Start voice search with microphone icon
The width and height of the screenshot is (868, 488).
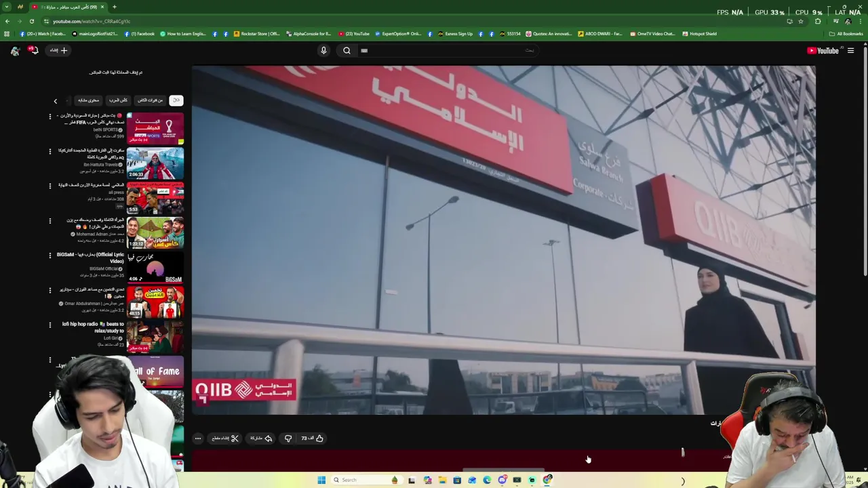(323, 50)
